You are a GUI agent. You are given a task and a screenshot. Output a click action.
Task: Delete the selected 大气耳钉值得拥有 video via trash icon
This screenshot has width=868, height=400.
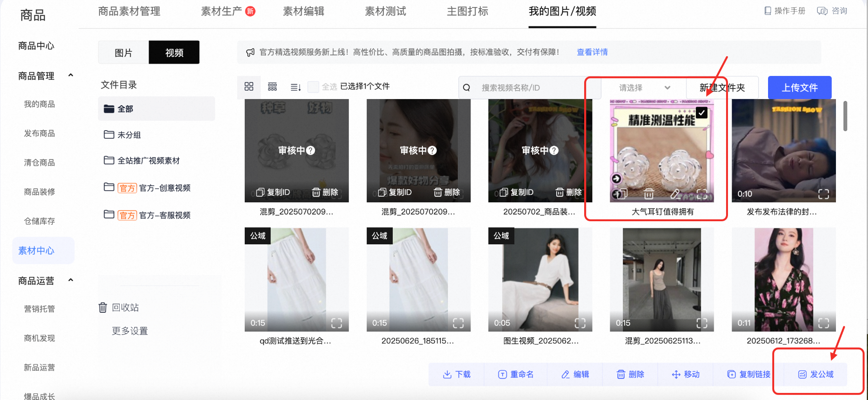pyautogui.click(x=649, y=193)
